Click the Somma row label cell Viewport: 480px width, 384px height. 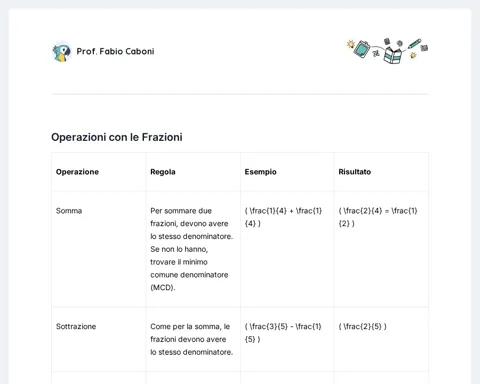point(99,249)
